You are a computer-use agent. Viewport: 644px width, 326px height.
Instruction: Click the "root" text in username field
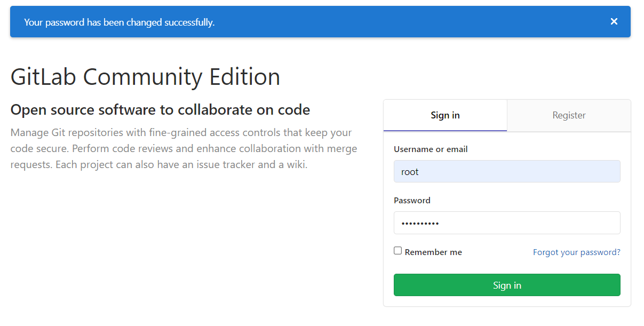[410, 172]
